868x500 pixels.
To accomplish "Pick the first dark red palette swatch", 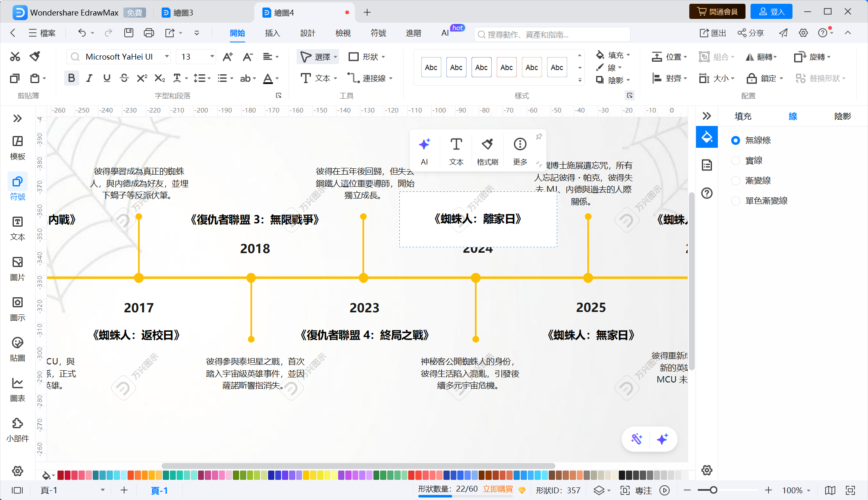I will [x=60, y=475].
